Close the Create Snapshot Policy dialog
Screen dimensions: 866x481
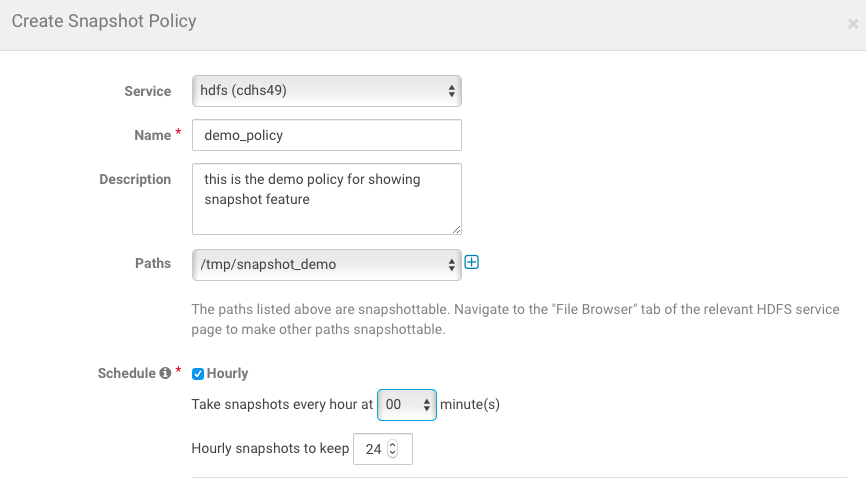point(852,23)
